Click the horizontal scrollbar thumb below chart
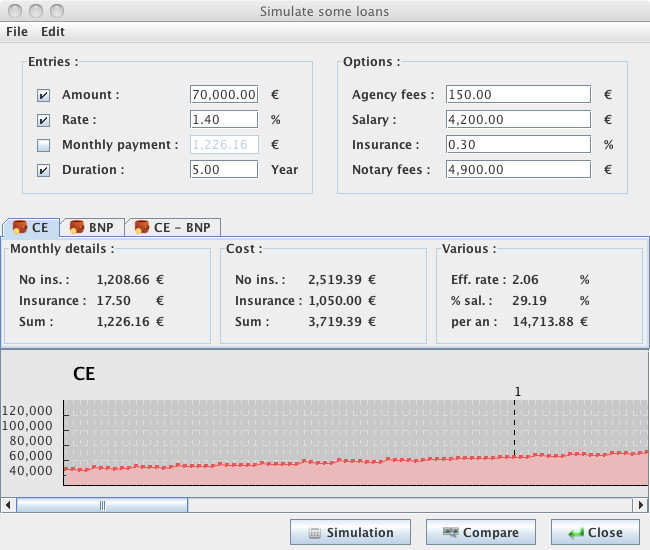This screenshot has height=550, width=650. [x=102, y=505]
